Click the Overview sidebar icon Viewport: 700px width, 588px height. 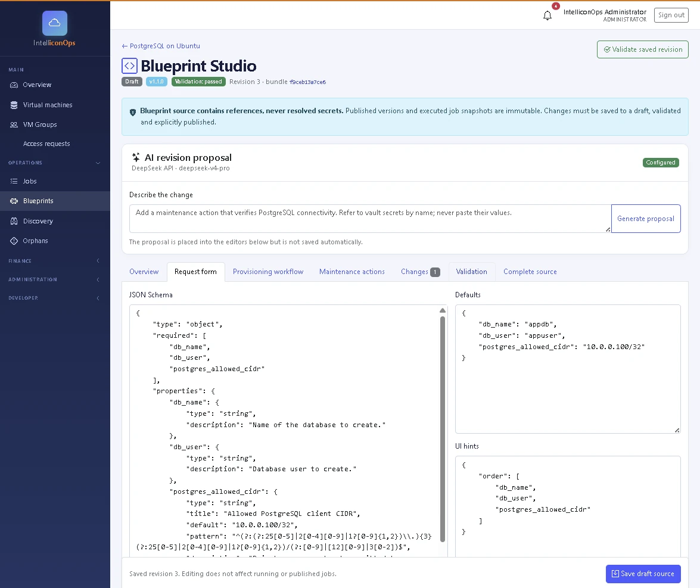click(14, 85)
